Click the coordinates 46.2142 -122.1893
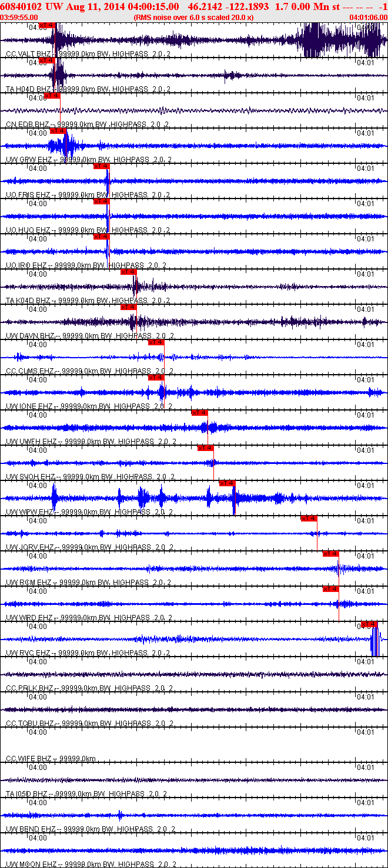Image resolution: width=388 pixels, height=868 pixels. 229,6
